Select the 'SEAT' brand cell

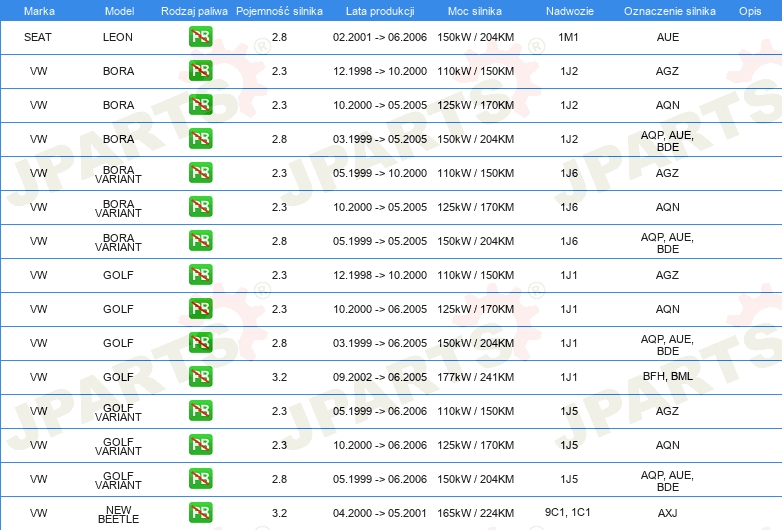pyautogui.click(x=38, y=37)
